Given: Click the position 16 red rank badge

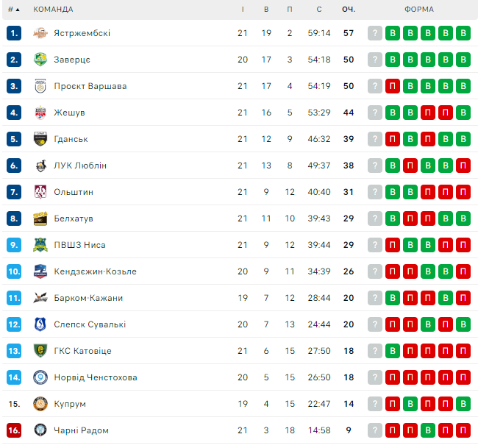Looking at the screenshot, I should tap(14, 430).
